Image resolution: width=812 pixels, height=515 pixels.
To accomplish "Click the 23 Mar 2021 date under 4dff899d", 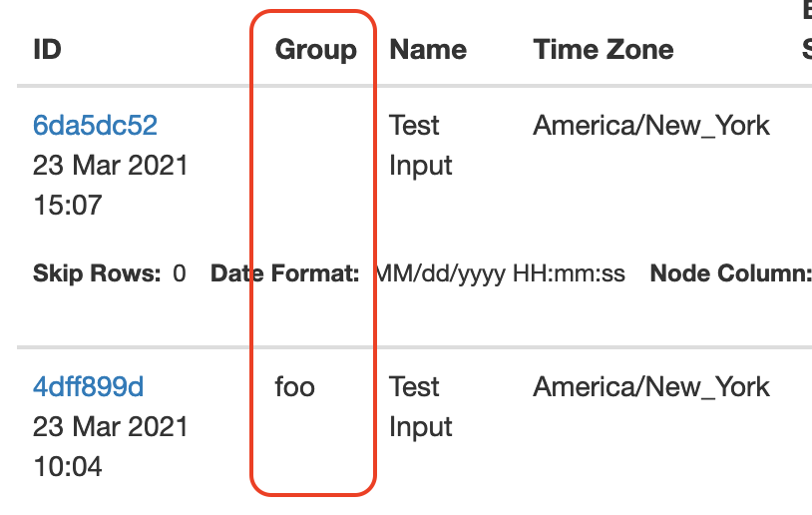I will 110,427.
